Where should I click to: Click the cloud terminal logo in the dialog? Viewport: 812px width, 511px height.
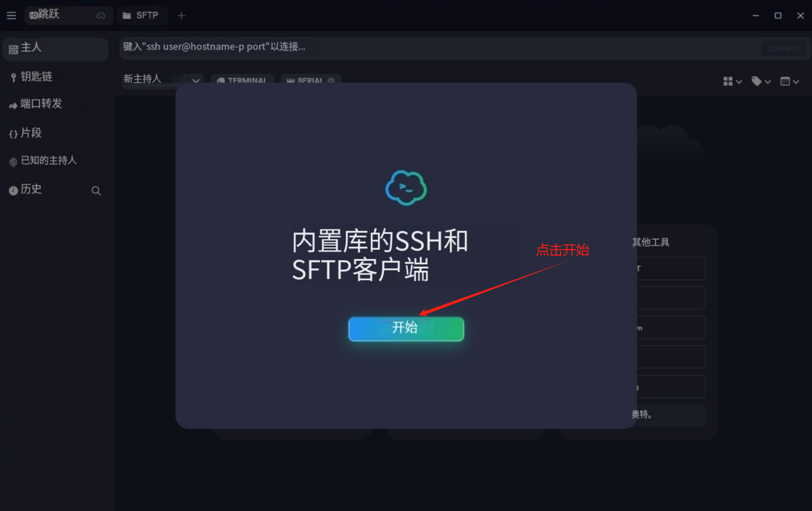coord(406,188)
